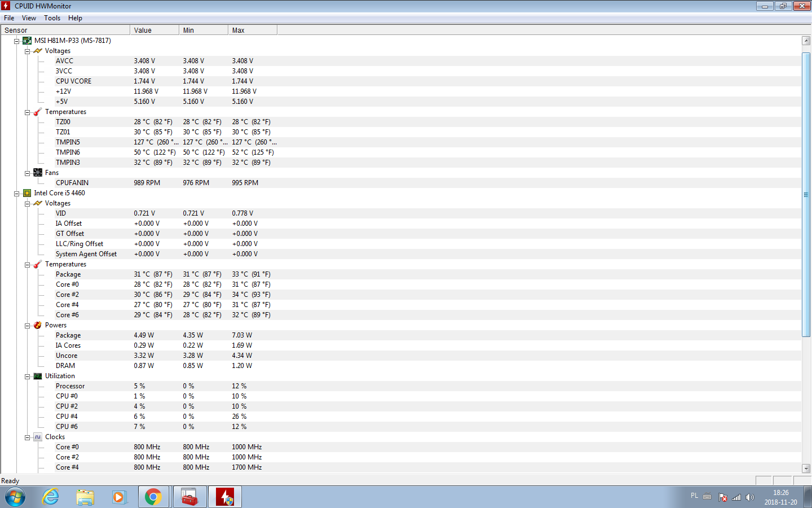Viewport: 812px width, 508px height.
Task: Click the Utilization group icon
Action: 38,376
